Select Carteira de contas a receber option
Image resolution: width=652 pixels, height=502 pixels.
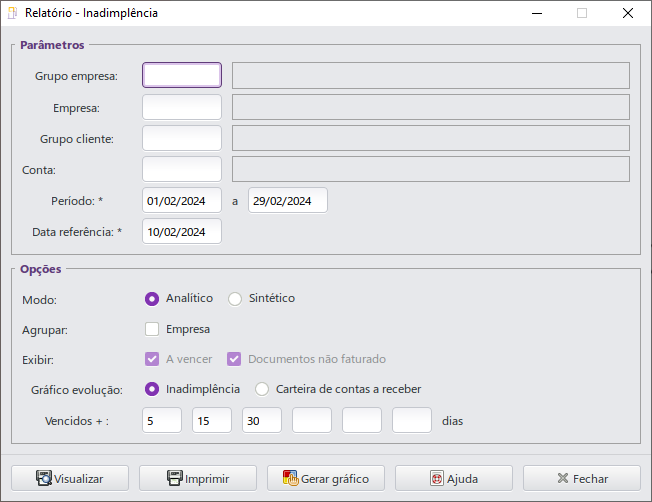click(262, 389)
